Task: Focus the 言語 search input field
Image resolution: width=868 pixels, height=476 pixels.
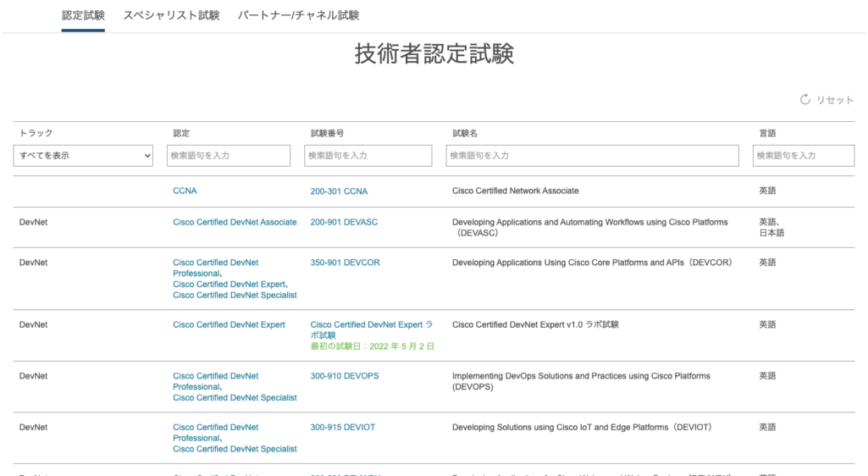Action: coord(804,156)
